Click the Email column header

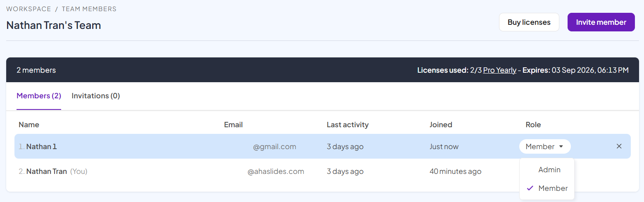click(x=233, y=125)
